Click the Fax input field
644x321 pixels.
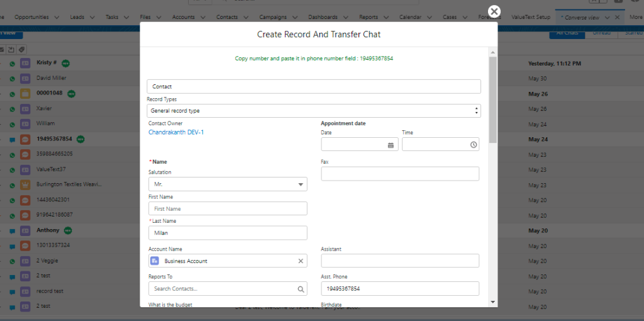pyautogui.click(x=399, y=174)
